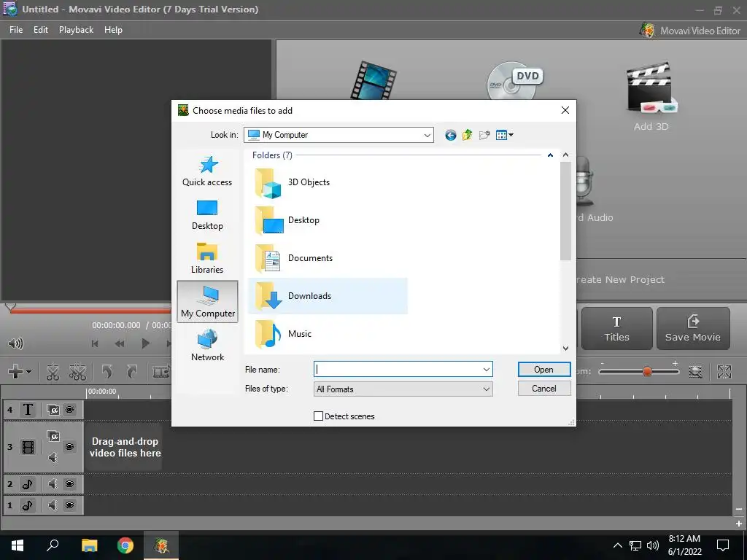Click the zoom-to-fit magnifier icon
This screenshot has width=747, height=560.
coord(695,371)
